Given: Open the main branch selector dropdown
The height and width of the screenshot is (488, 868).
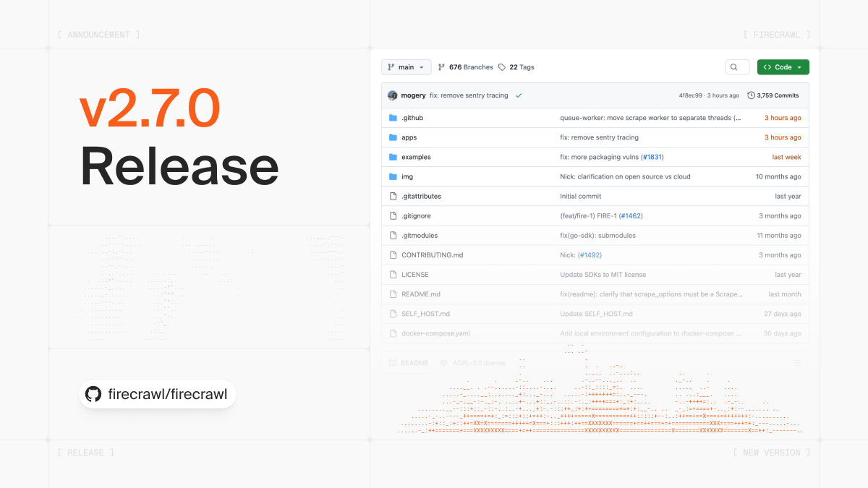Looking at the screenshot, I should point(406,67).
